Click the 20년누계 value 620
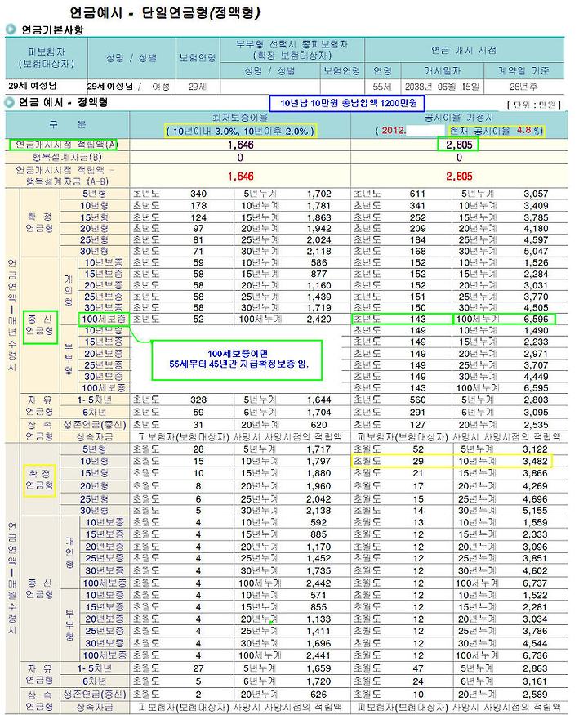 pos(318,425)
